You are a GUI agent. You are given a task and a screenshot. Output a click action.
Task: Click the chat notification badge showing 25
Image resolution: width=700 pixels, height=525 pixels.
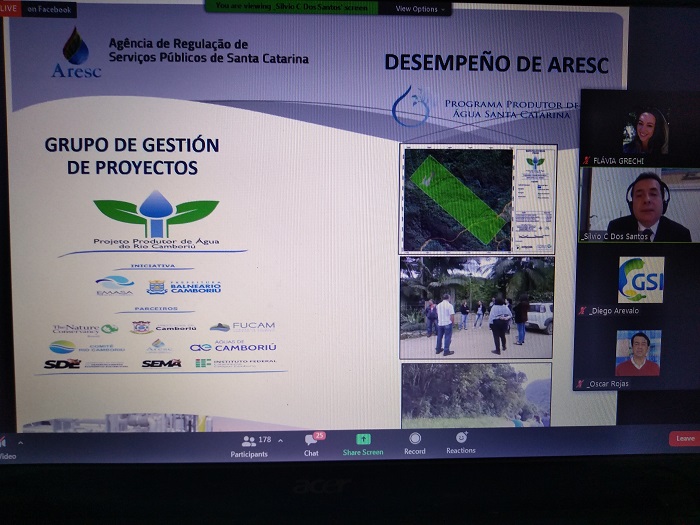319,435
